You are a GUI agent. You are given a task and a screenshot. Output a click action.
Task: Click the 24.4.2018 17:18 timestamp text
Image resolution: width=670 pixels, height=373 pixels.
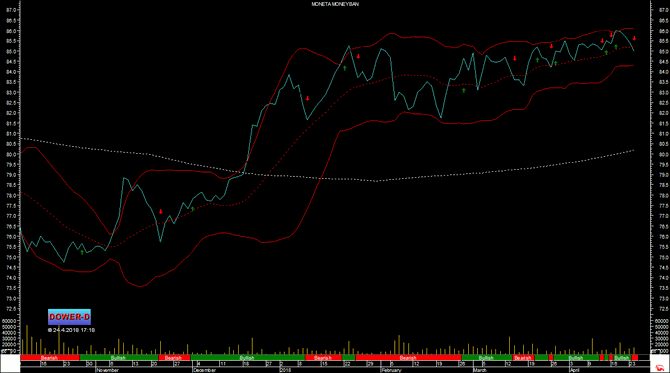(71, 330)
